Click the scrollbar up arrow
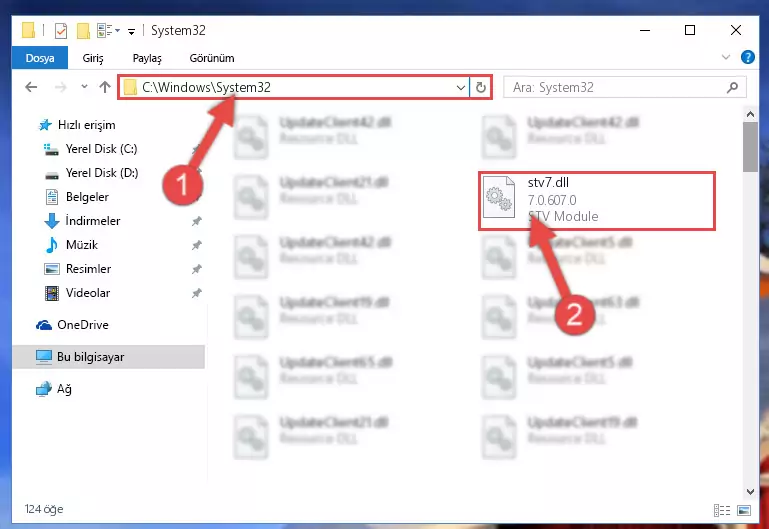This screenshot has height=529, width=769. tap(750, 115)
